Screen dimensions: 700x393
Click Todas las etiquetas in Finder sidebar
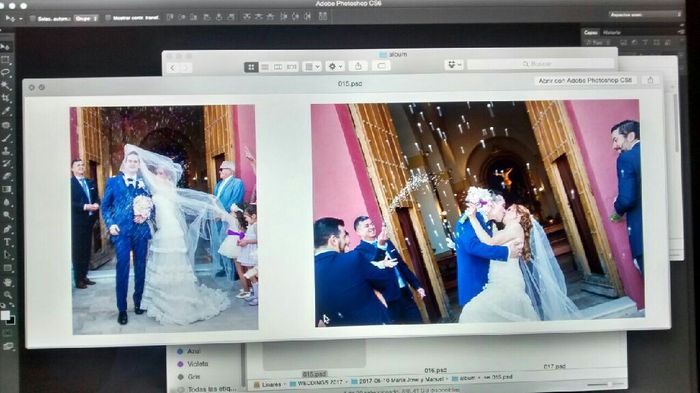point(206,389)
